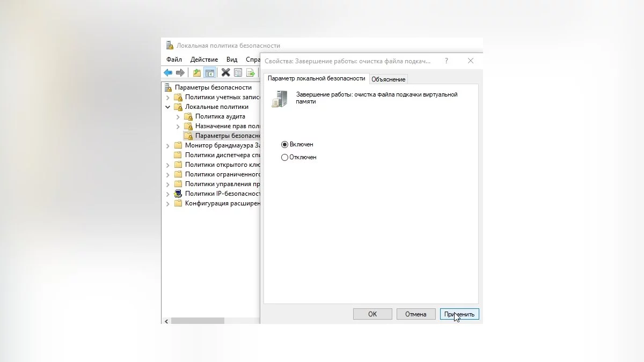
Task: Click the Properties toolbar icon
Action: pos(238,73)
